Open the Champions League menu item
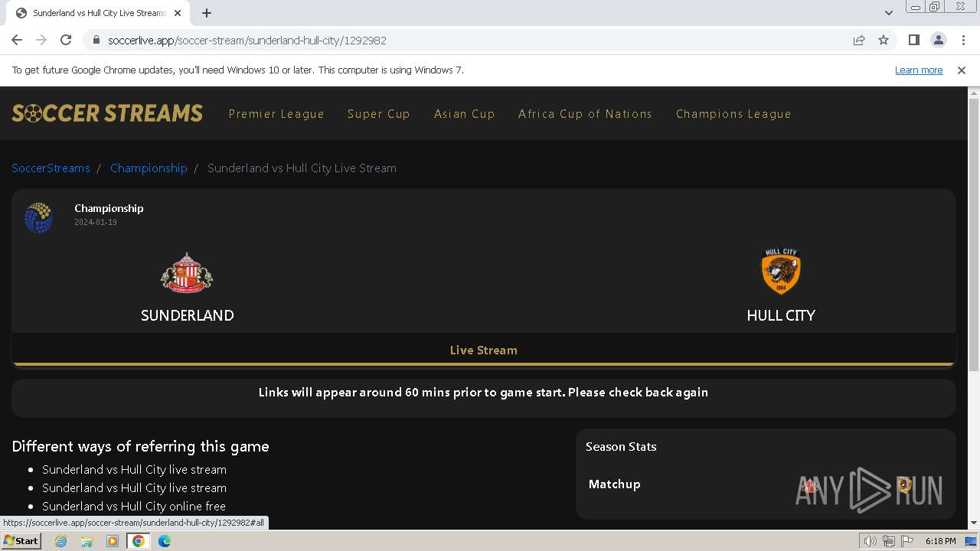 point(733,114)
